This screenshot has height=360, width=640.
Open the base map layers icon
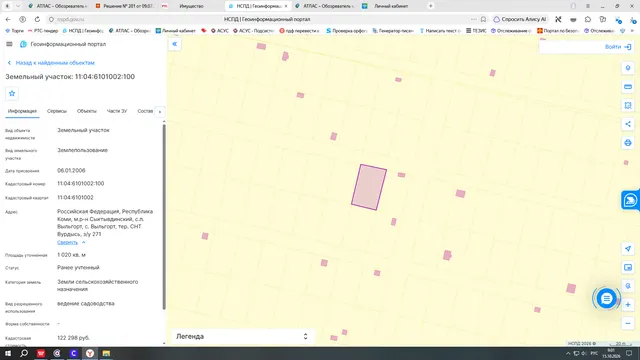[628, 267]
